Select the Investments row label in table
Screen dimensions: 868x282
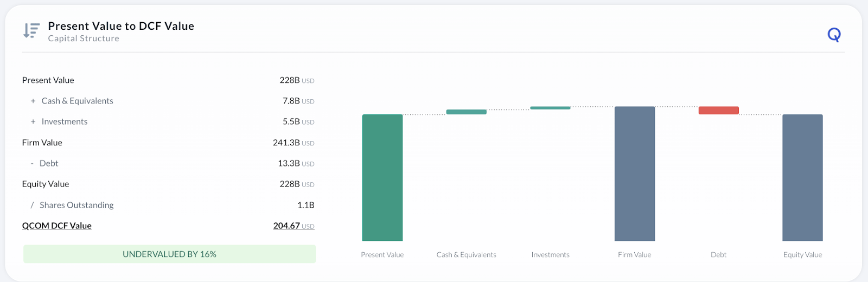[x=64, y=121]
